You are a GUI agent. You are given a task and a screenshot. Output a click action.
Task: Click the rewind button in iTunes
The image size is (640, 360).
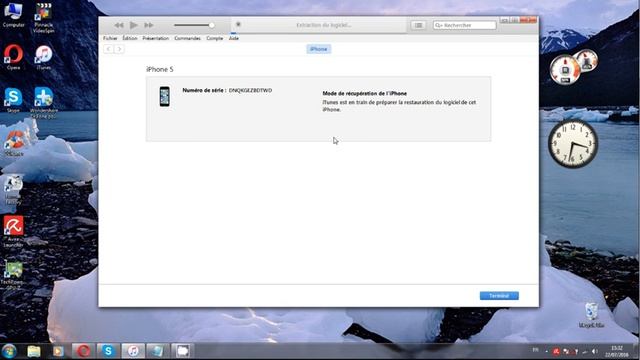tap(119, 25)
